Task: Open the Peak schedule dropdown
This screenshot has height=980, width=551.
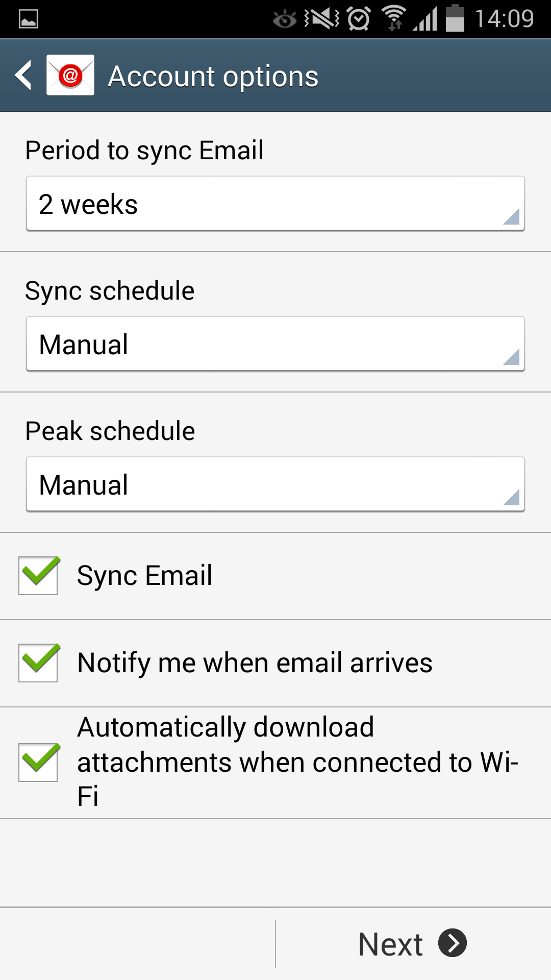Action: 275,484
